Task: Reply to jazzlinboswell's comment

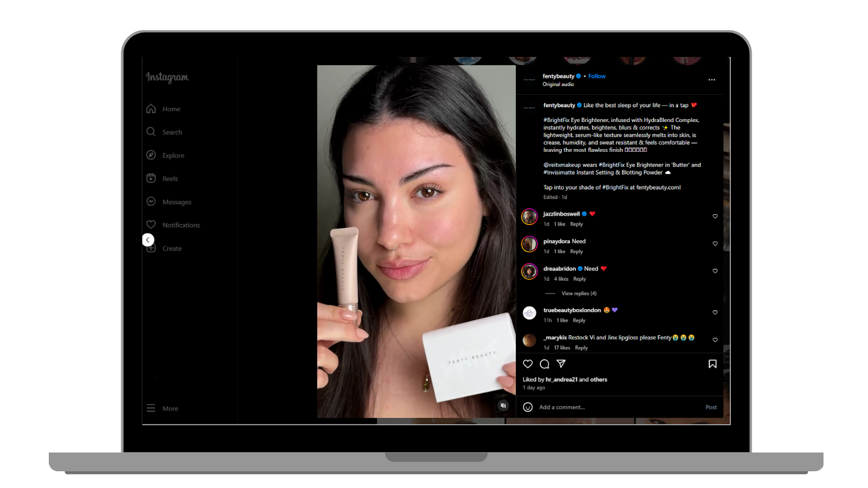Action: point(576,224)
